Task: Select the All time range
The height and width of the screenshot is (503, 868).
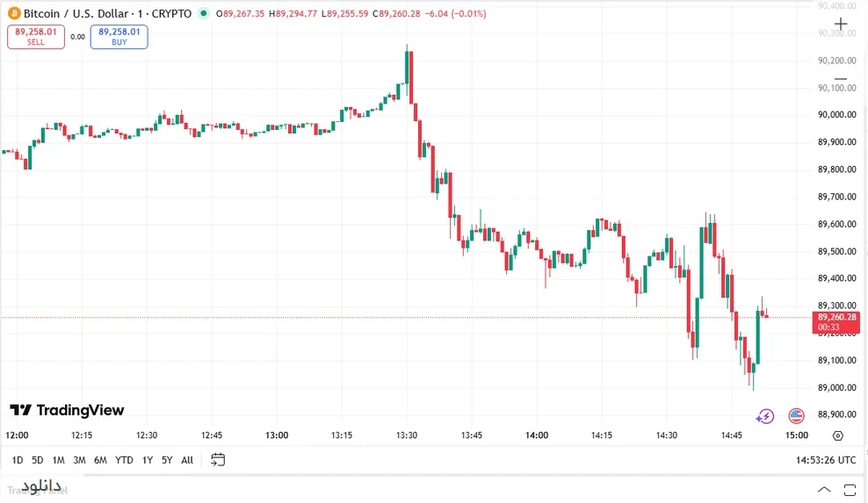Action: 187,460
